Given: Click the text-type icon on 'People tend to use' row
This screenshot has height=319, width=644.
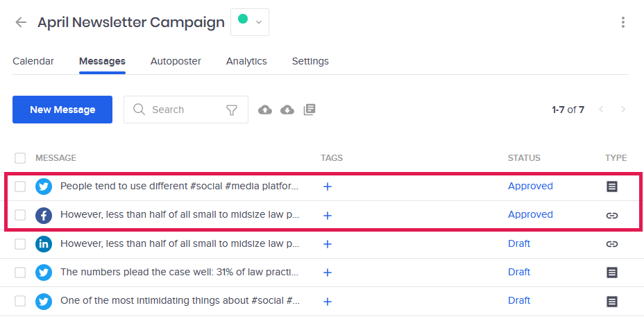Looking at the screenshot, I should (612, 187).
